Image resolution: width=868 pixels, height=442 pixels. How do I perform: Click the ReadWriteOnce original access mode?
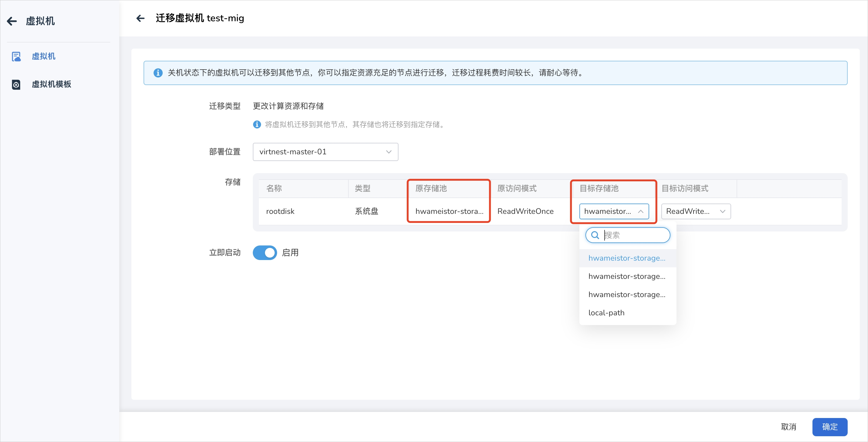click(525, 211)
